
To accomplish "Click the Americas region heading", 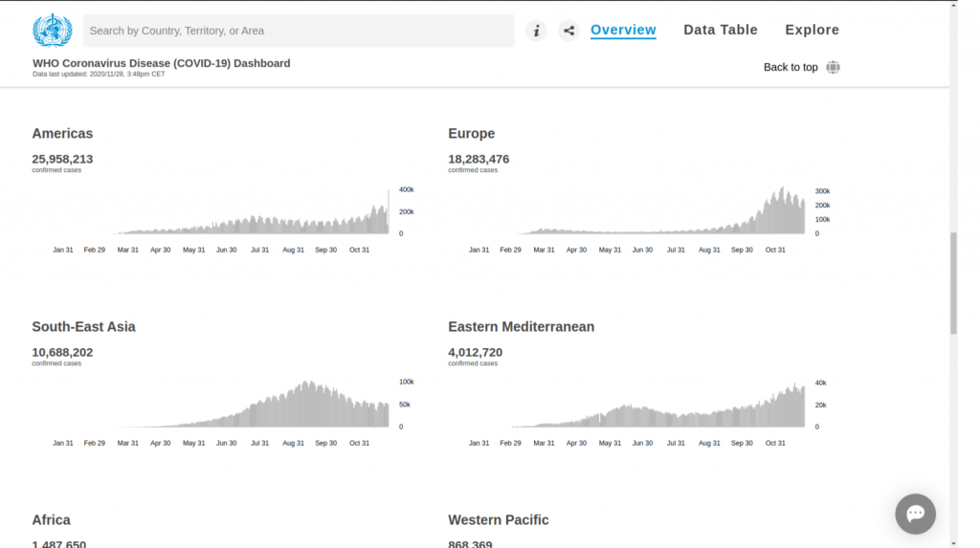I will pos(62,134).
